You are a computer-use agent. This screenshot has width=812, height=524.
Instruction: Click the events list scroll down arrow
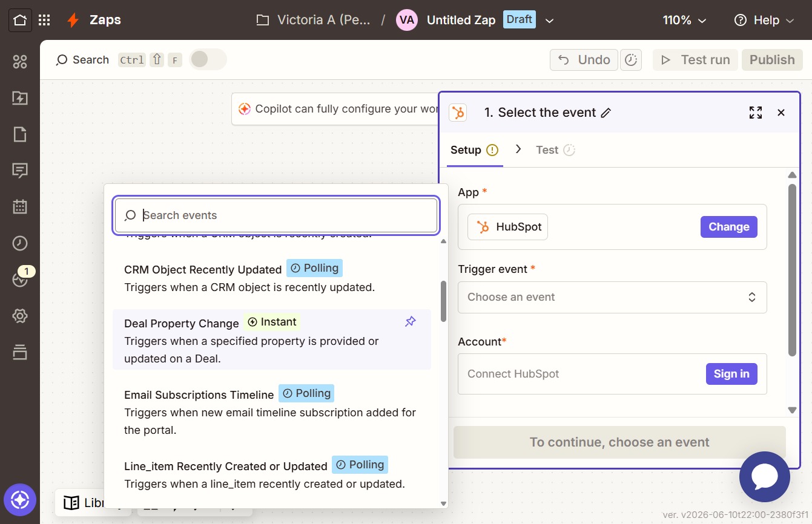tap(444, 503)
